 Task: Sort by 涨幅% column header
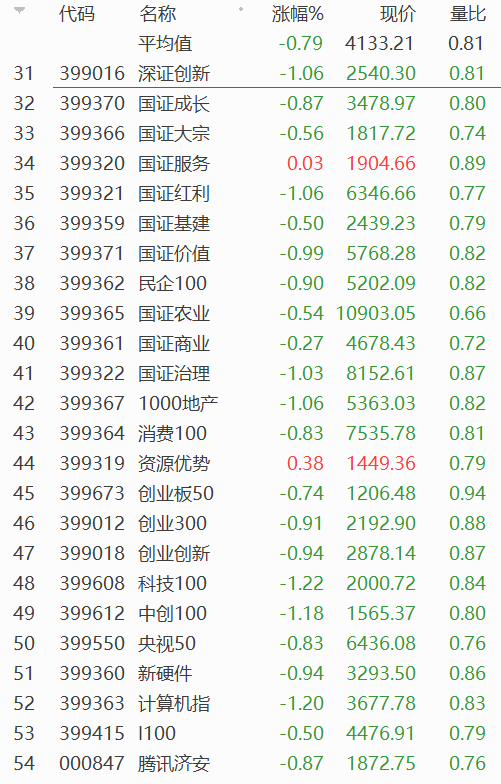click(x=298, y=14)
